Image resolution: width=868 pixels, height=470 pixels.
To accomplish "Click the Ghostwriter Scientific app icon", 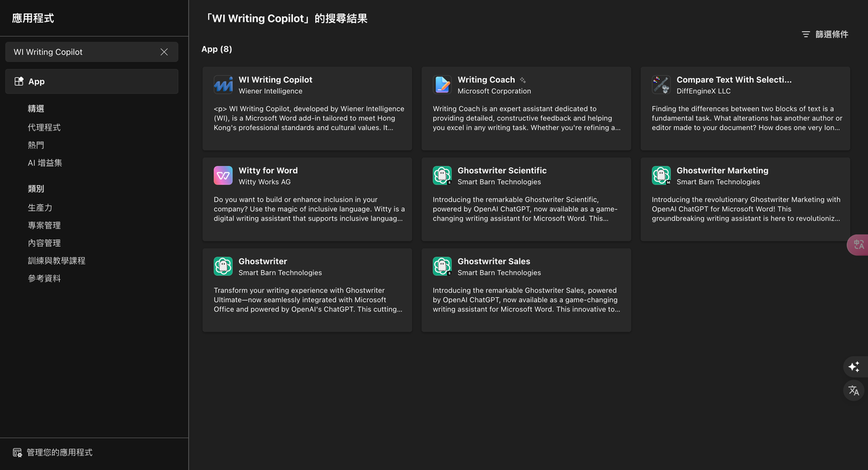I will [442, 176].
